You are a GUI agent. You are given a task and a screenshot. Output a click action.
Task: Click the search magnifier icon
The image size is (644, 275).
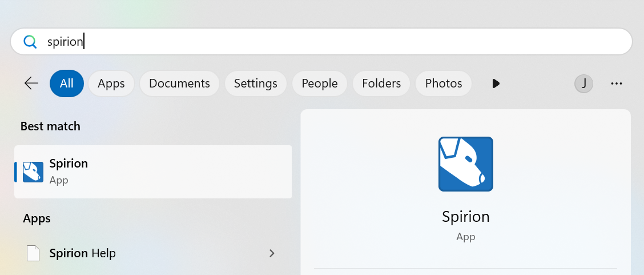[30, 42]
